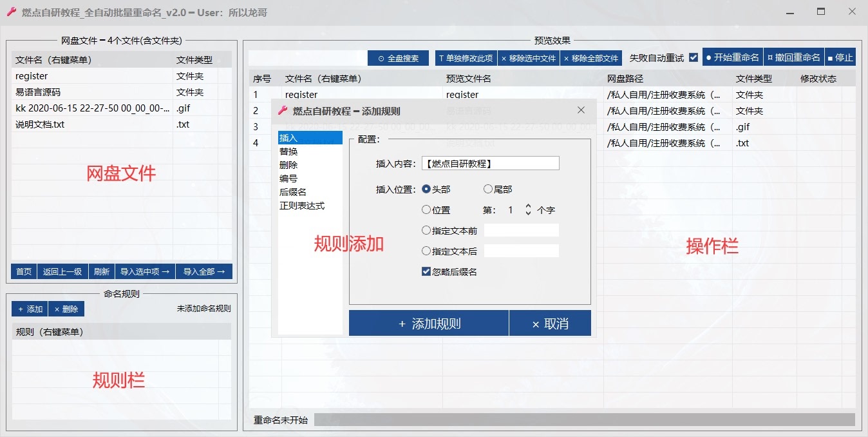Increase the character position stepper value

click(528, 206)
